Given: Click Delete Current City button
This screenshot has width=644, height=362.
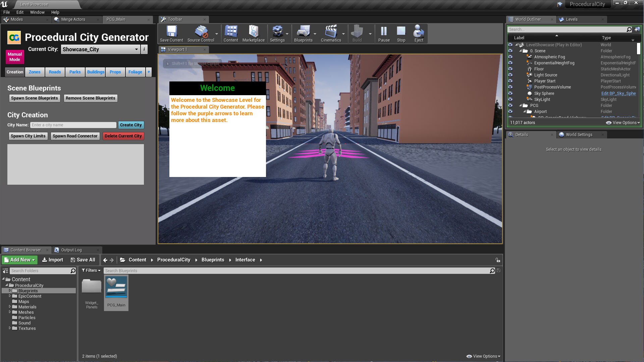Looking at the screenshot, I should pos(123,136).
